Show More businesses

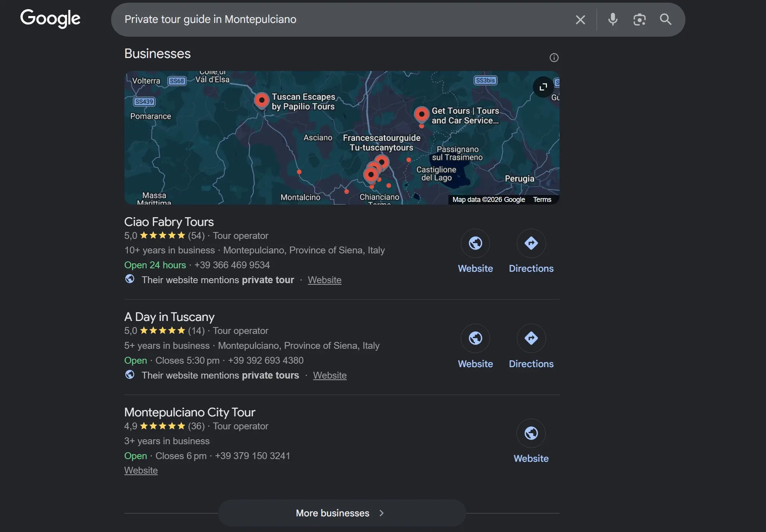[x=342, y=513]
